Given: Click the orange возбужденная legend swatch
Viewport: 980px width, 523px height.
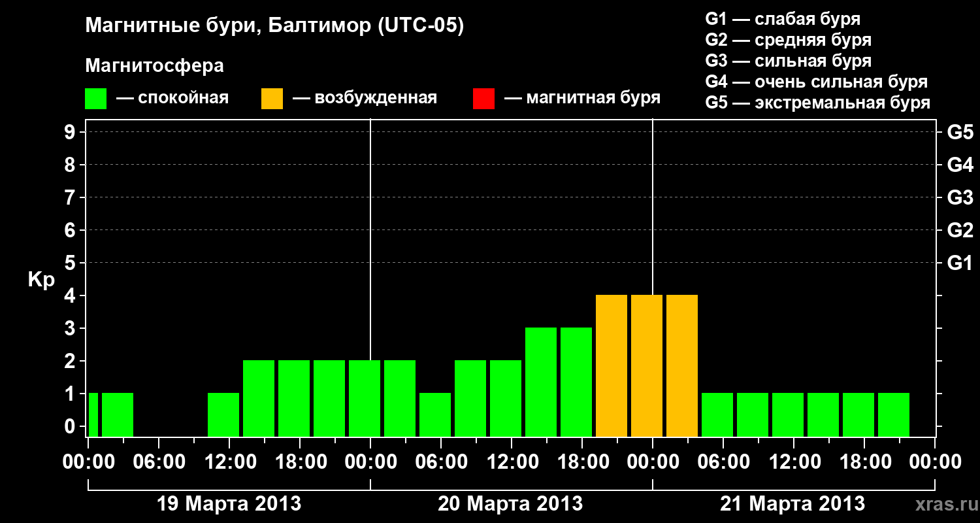Looking at the screenshot, I should click(x=272, y=99).
